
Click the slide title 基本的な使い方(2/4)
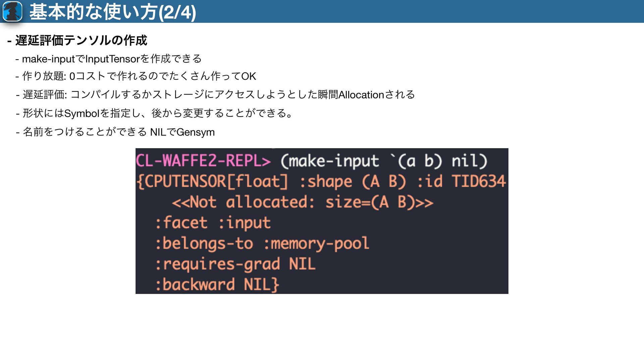(x=113, y=12)
